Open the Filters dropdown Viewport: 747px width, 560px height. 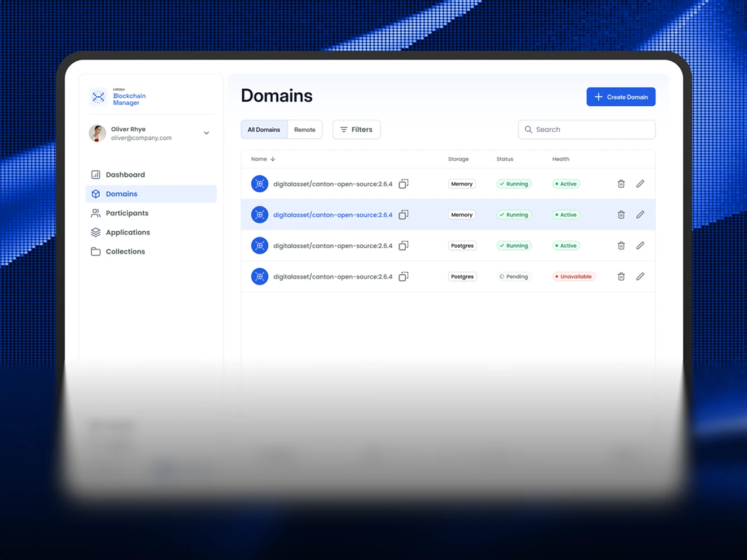click(x=356, y=130)
